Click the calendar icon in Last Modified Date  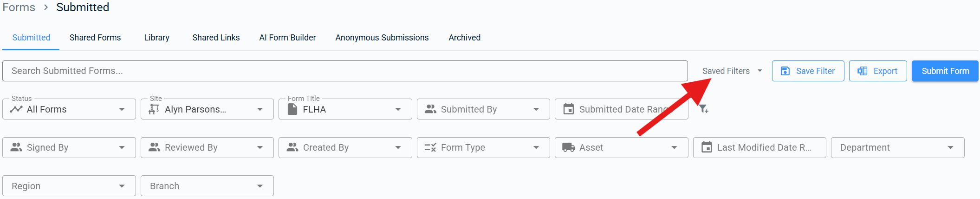point(707,147)
